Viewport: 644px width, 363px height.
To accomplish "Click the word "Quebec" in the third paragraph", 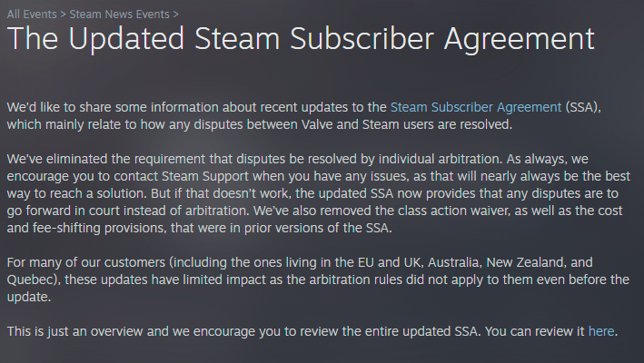I will point(33,280).
